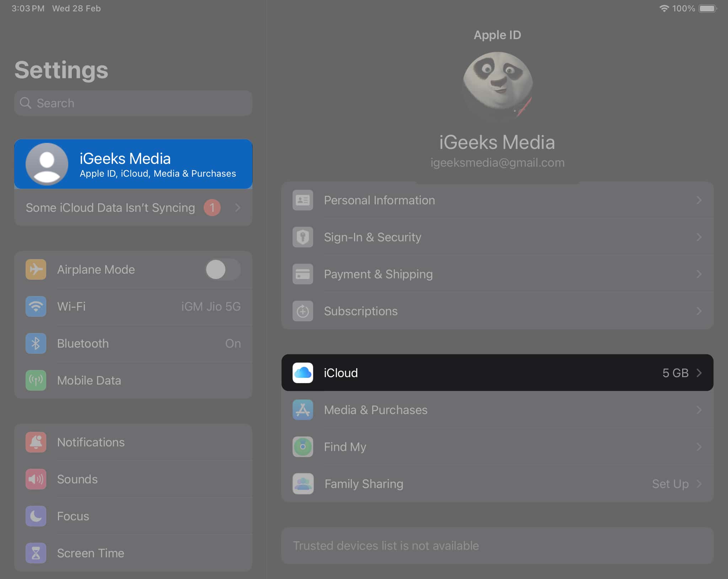Tap the Media & Purchases label
This screenshot has width=728, height=579.
[375, 410]
